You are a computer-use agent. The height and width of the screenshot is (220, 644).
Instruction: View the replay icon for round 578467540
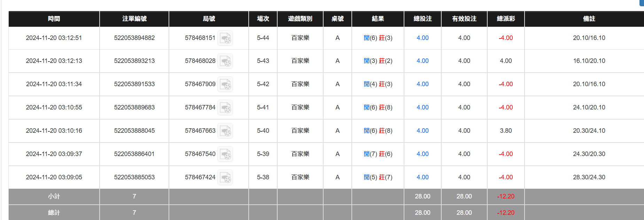[225, 154]
